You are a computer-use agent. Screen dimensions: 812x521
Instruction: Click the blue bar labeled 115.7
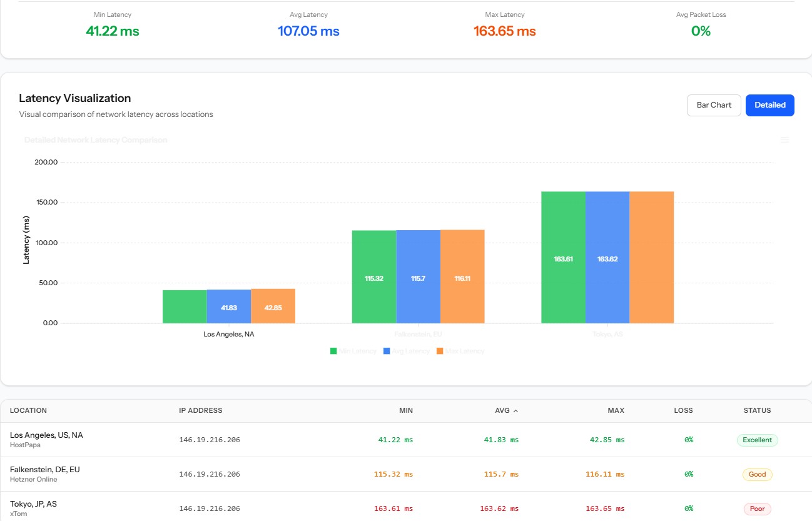tap(418, 277)
